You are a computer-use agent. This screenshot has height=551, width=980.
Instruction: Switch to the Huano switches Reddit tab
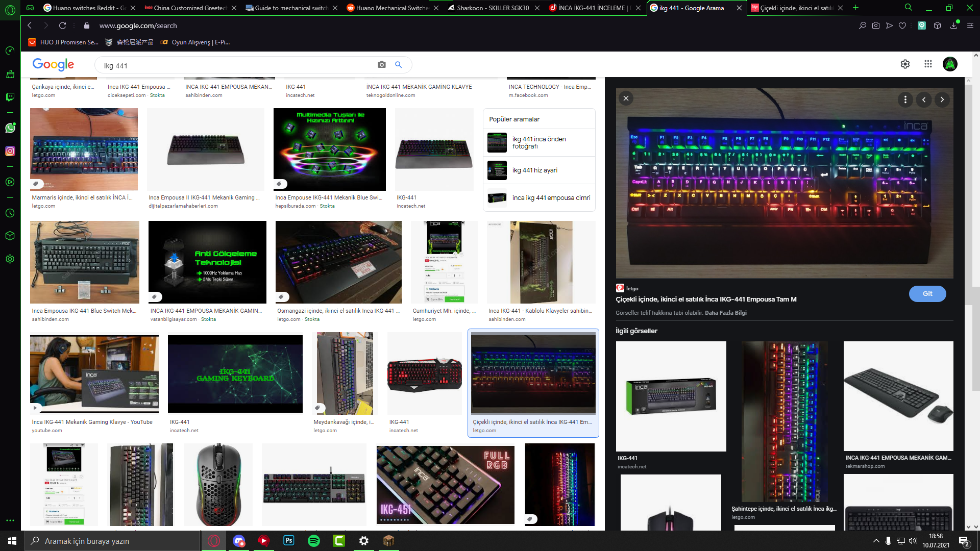tap(89, 8)
